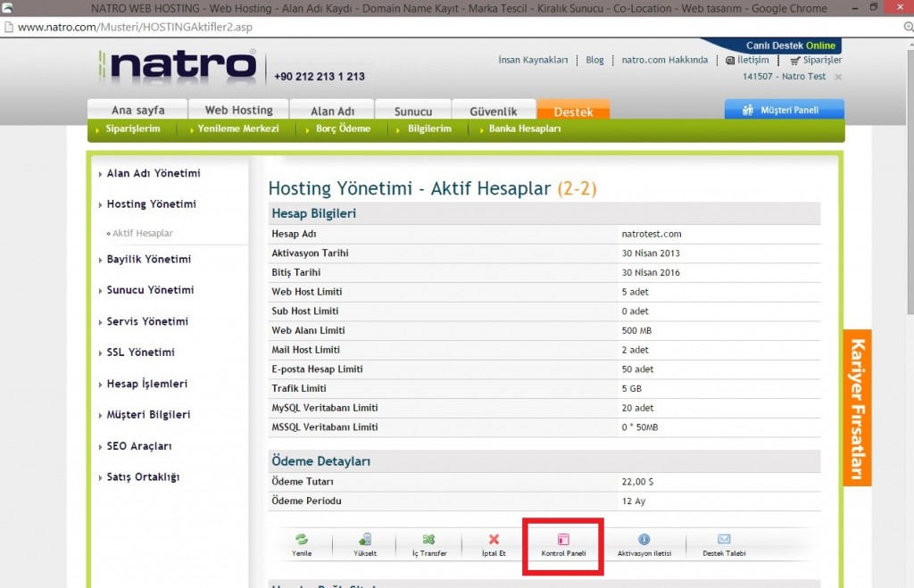Screen dimensions: 914x588
Task: Click the 500 MB web space value
Action: [636, 330]
